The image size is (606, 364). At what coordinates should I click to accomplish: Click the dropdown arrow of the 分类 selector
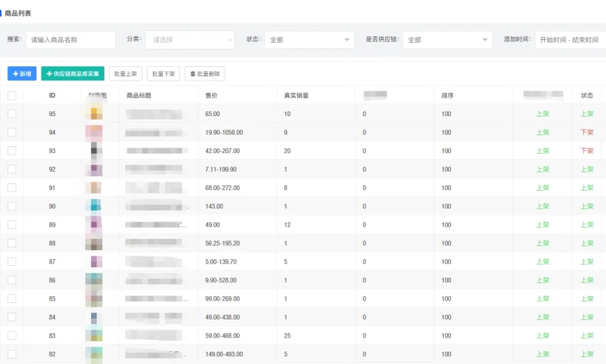tap(229, 40)
